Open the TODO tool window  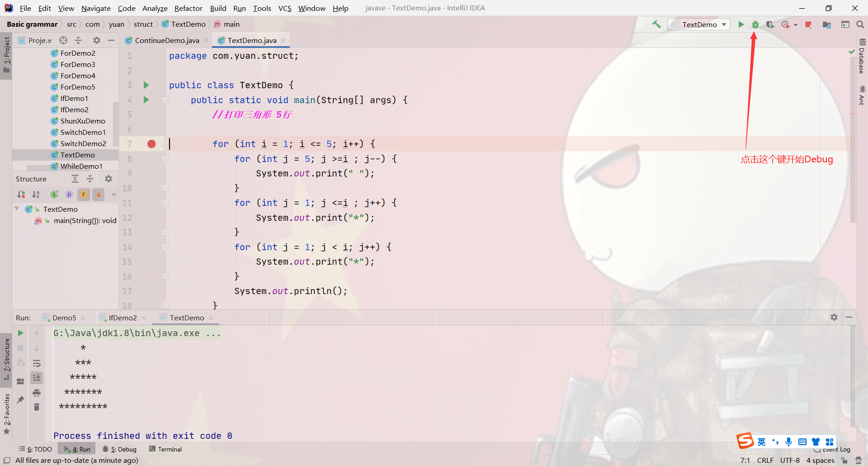point(35,449)
